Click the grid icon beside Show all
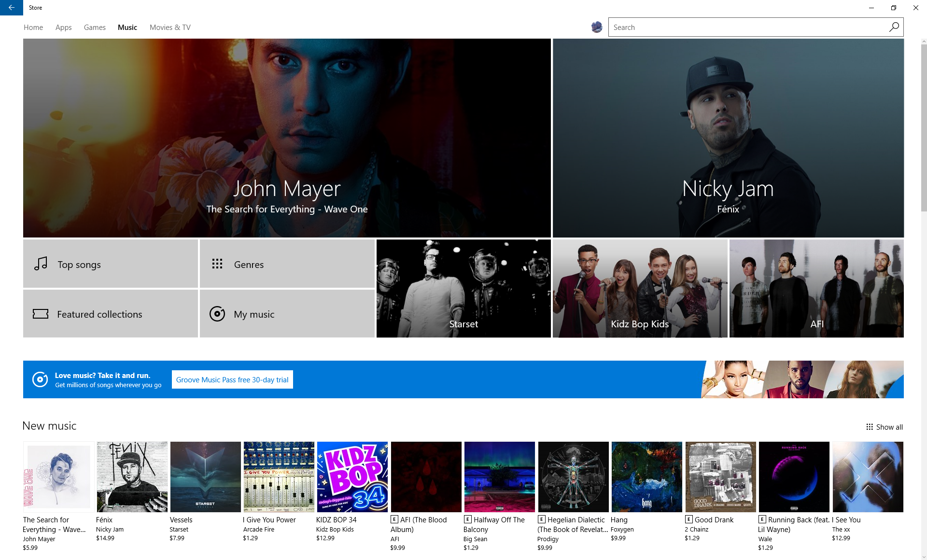 click(x=870, y=427)
